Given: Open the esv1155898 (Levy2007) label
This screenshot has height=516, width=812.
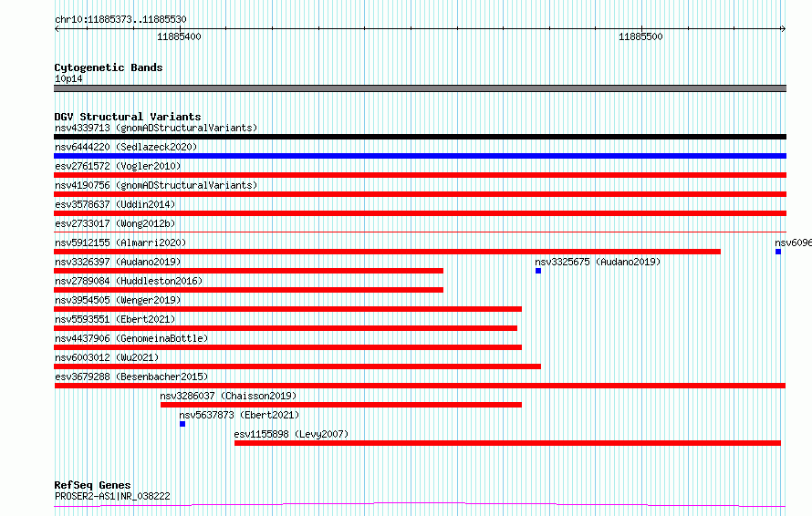Looking at the screenshot, I should (x=291, y=434).
